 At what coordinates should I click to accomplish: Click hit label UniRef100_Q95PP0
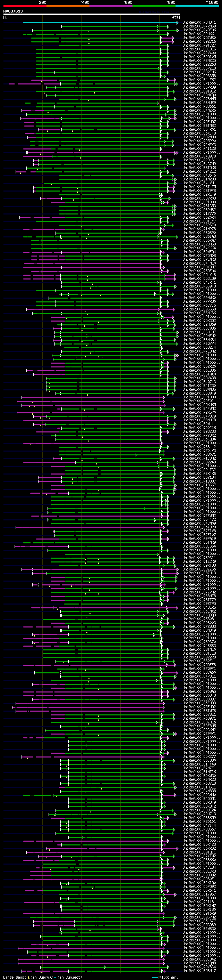(x=199, y=141)
